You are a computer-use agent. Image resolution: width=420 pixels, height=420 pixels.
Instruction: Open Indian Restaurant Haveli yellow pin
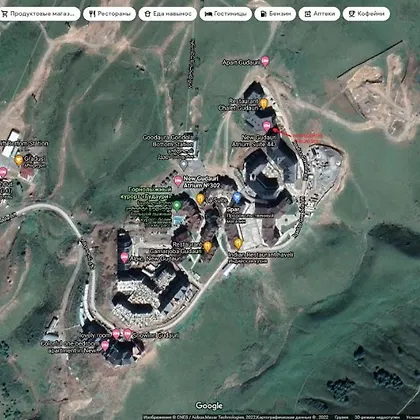tap(238, 244)
